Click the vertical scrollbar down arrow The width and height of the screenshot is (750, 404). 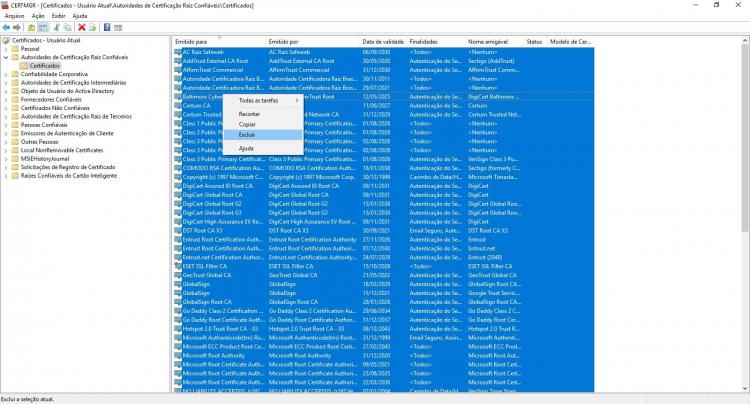[745, 388]
